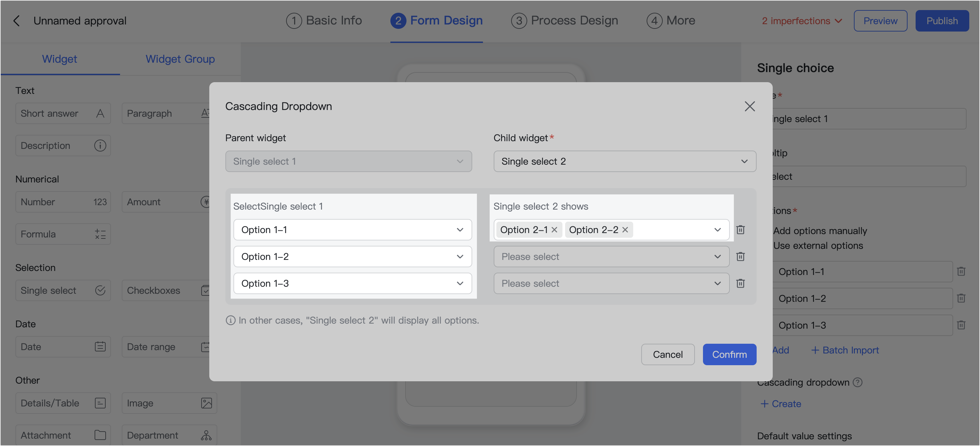Add Details/Table widget
980x446 pixels.
[x=63, y=403]
